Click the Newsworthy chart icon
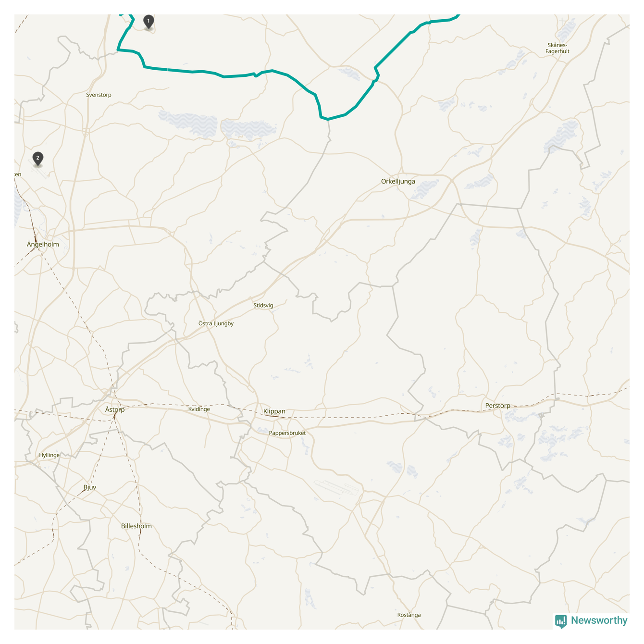Viewport: 644px width, 644px height. coord(561,621)
